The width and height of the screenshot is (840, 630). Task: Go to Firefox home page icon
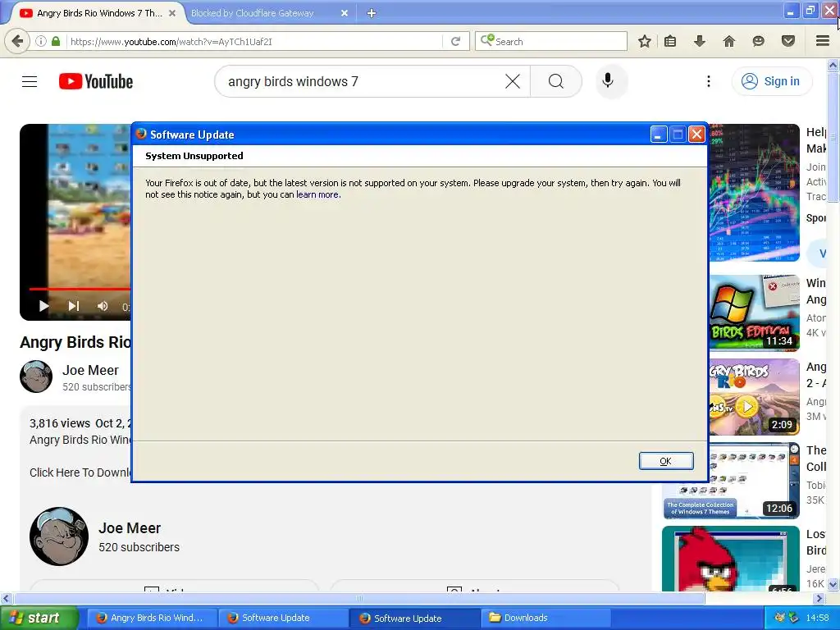(x=729, y=41)
